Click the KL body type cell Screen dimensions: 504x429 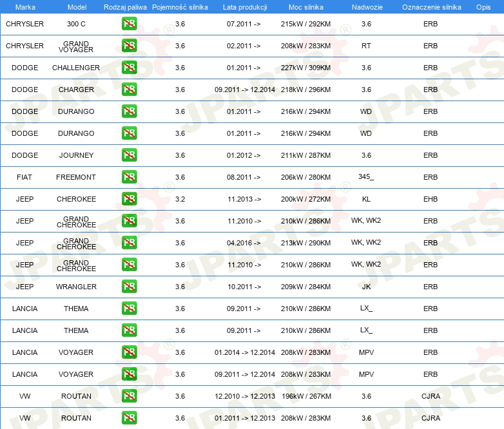366,199
